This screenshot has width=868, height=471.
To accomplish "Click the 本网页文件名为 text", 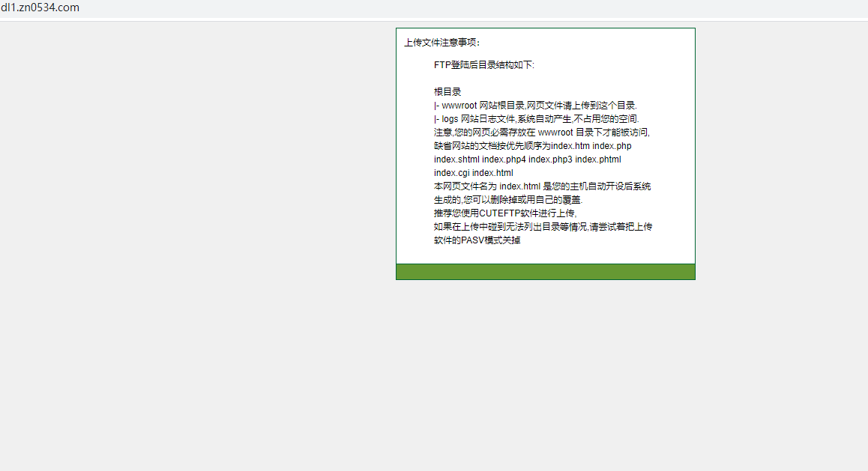I will (x=465, y=186).
